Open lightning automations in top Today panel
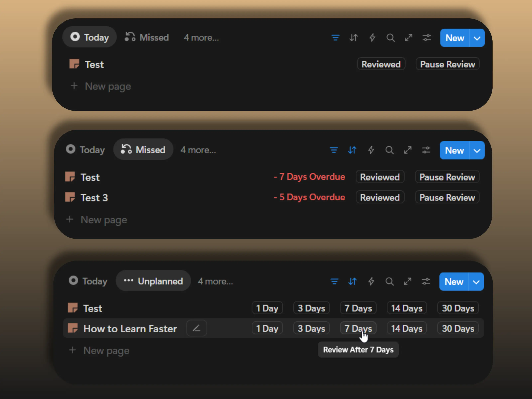 372,38
